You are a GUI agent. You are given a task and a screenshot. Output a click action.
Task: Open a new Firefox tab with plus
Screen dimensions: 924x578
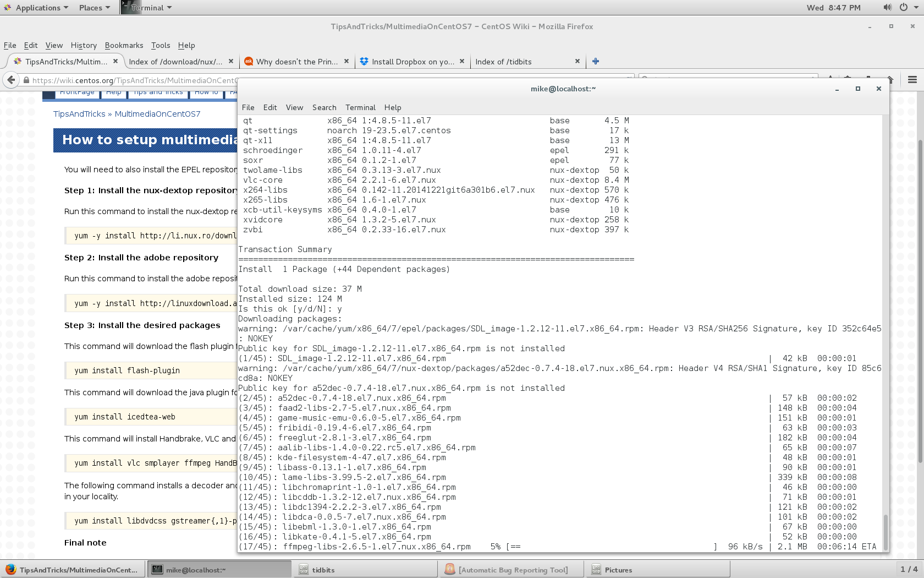click(596, 61)
